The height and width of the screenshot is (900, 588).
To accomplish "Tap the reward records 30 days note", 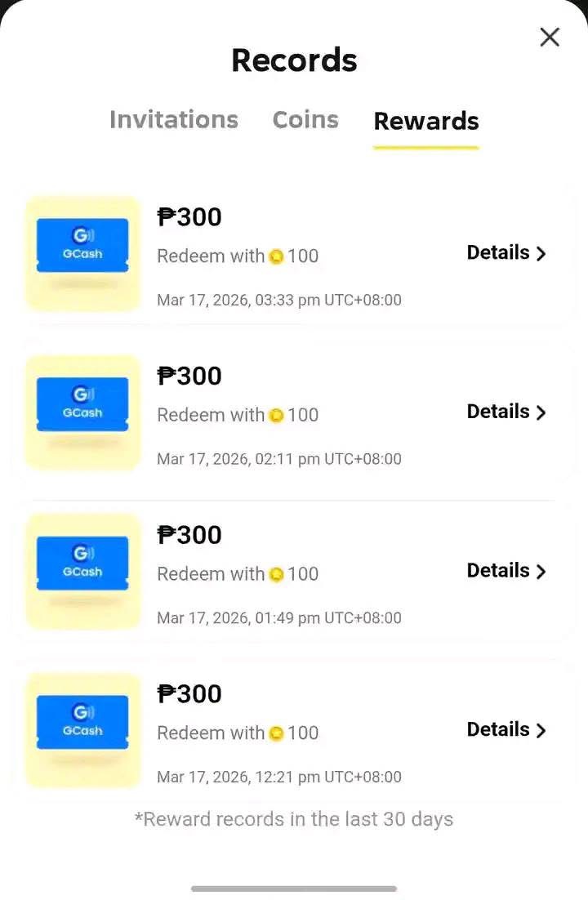I will [x=294, y=819].
